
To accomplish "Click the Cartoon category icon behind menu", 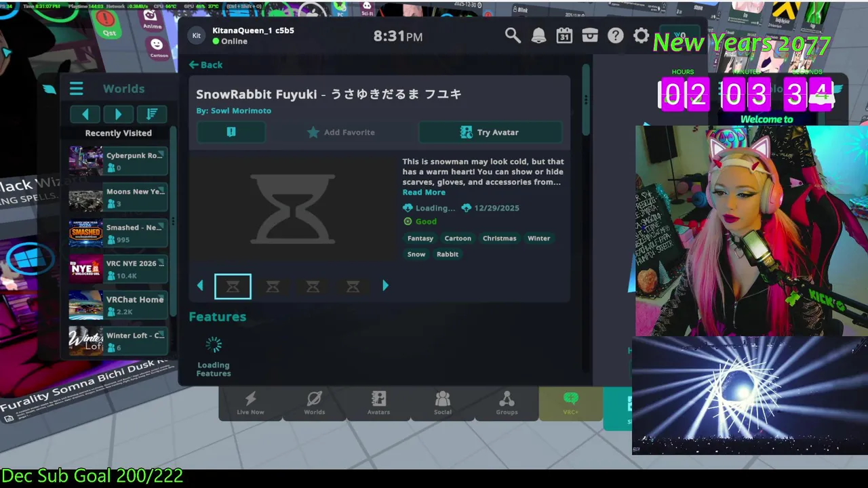I will tap(158, 48).
